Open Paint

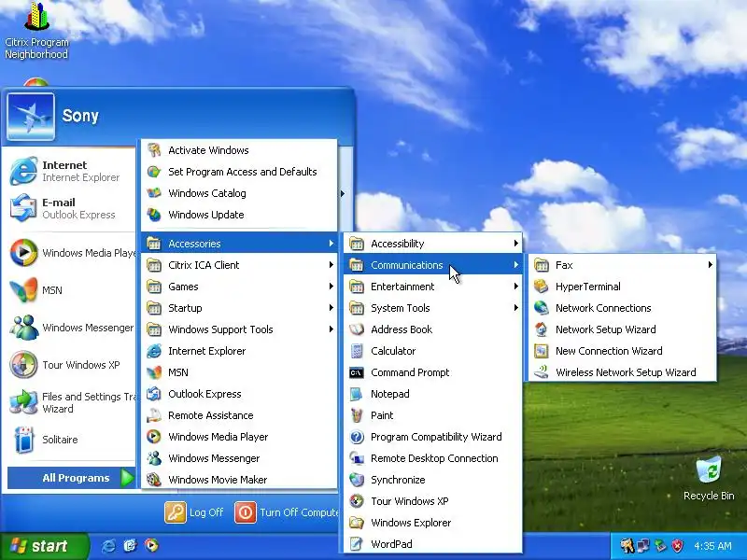pyautogui.click(x=433, y=415)
